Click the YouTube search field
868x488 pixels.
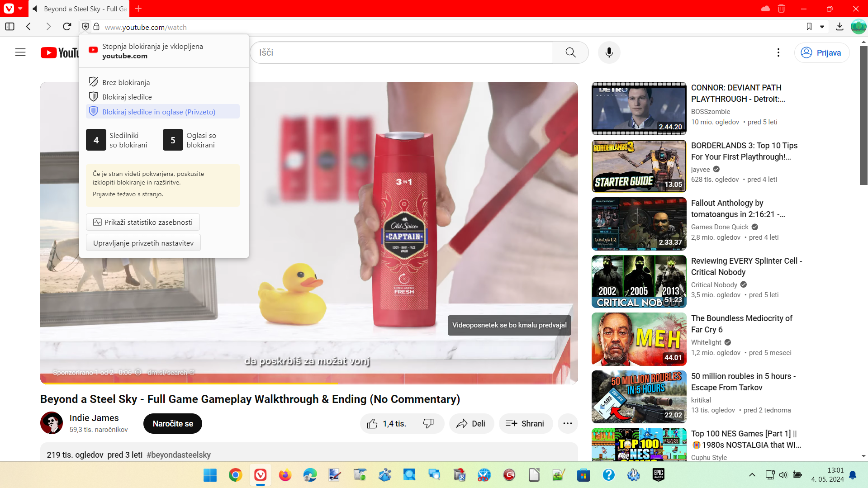tap(401, 52)
